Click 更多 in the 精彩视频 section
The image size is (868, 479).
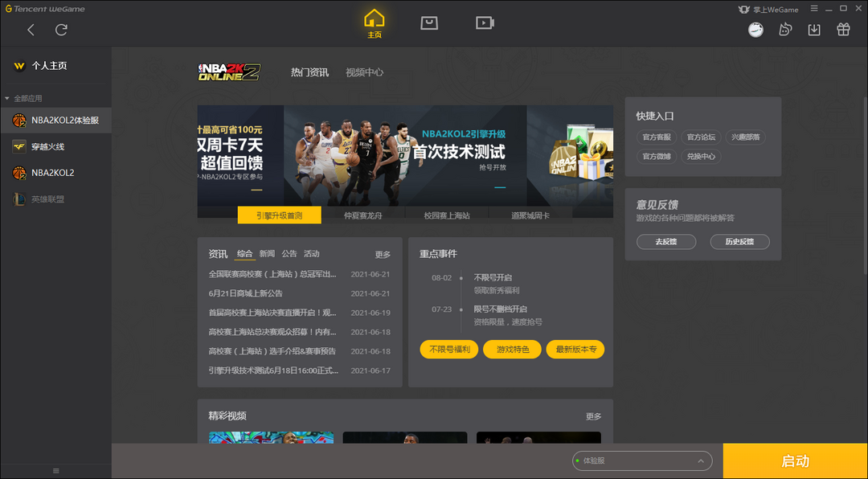point(593,416)
